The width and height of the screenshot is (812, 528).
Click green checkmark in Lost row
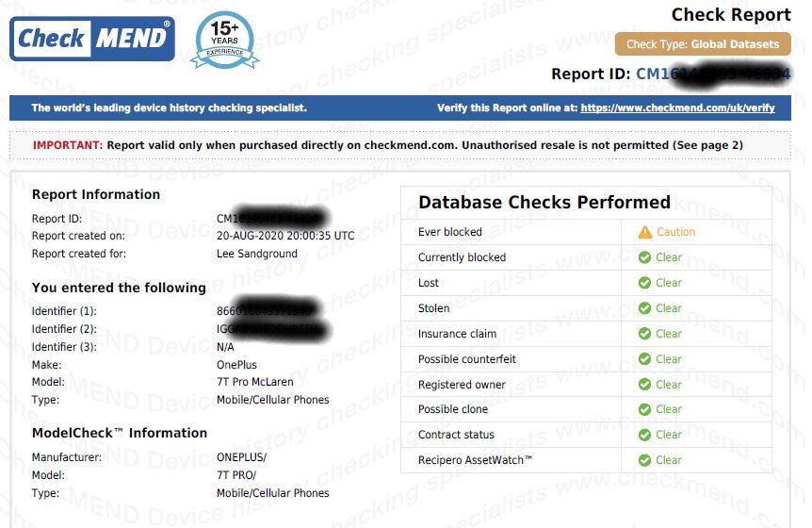point(644,283)
